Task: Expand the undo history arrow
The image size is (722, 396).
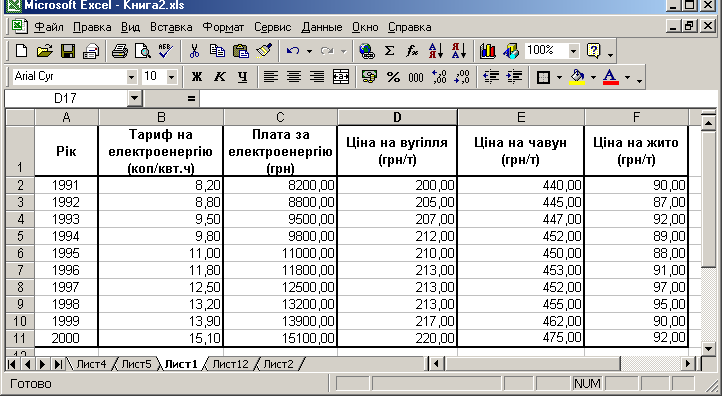Action: [x=309, y=51]
